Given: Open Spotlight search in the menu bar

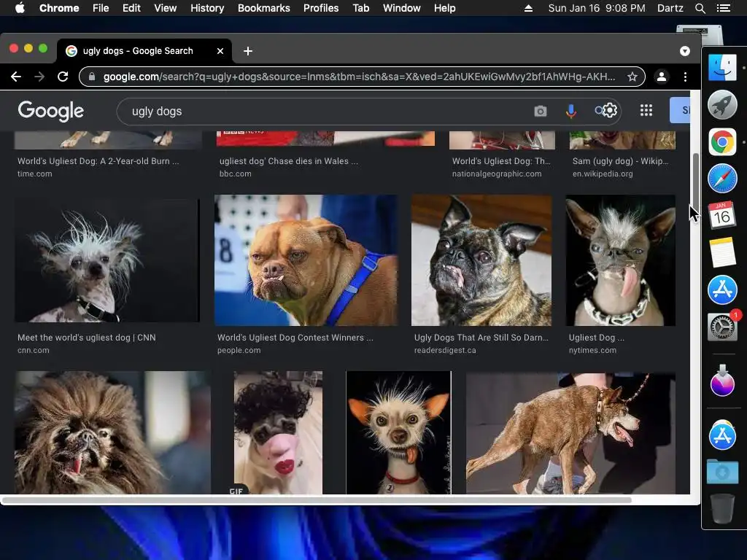Looking at the screenshot, I should [x=700, y=8].
